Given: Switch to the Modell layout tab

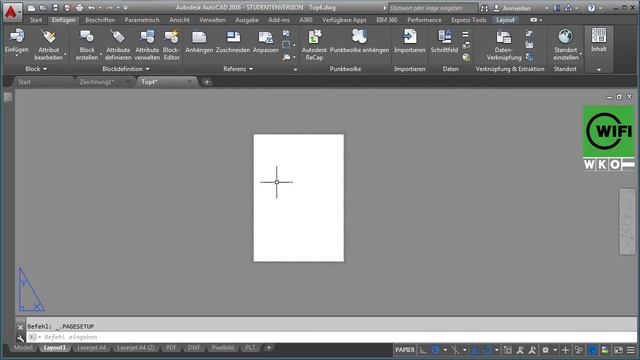Looking at the screenshot, I should 23,348.
